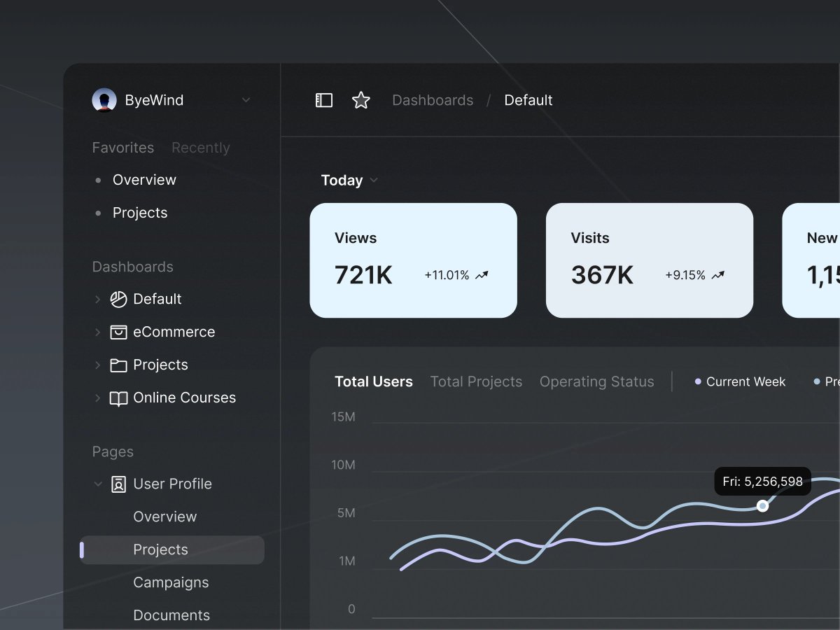Screen dimensions: 840x630
Task: Open the Operating Status tab
Action: pos(596,381)
